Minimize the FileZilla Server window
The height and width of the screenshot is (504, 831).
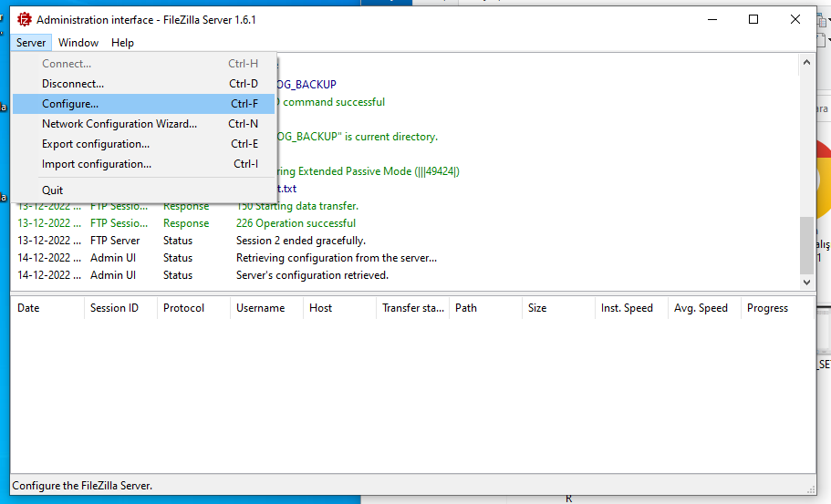point(712,19)
